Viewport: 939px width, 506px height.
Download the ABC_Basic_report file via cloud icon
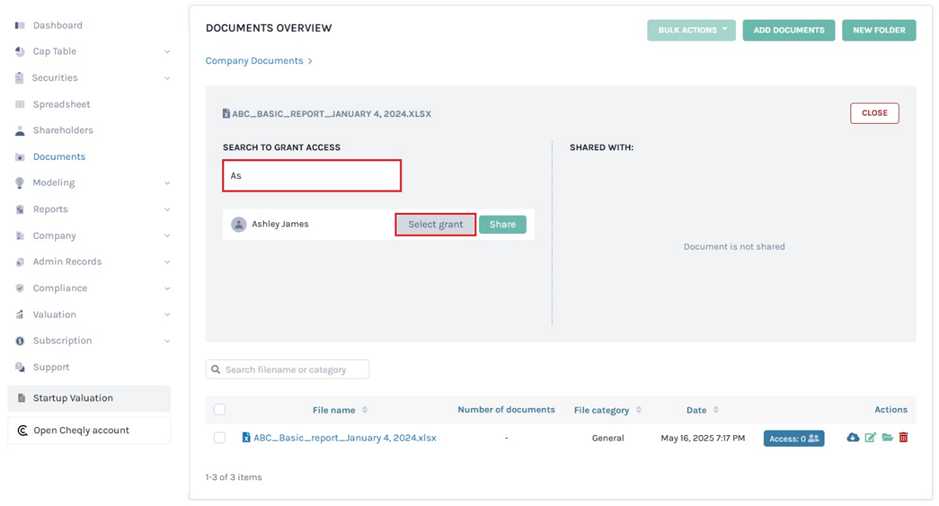(x=853, y=438)
